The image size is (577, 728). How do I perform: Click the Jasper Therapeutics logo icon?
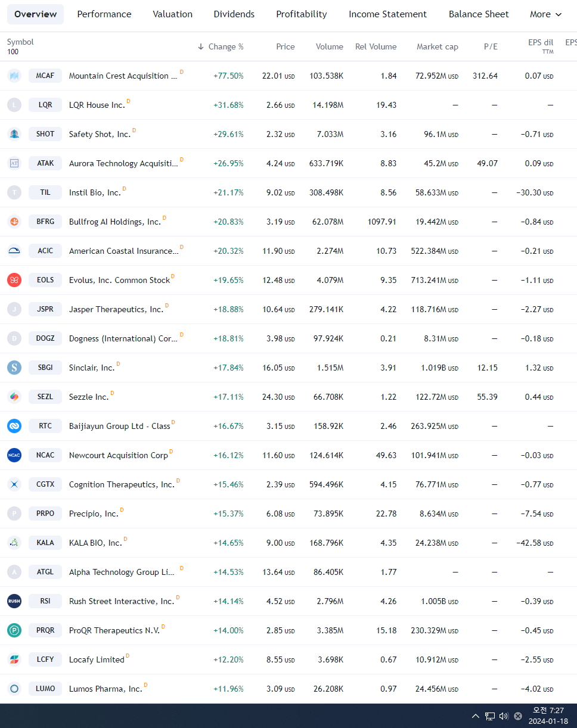click(x=14, y=309)
